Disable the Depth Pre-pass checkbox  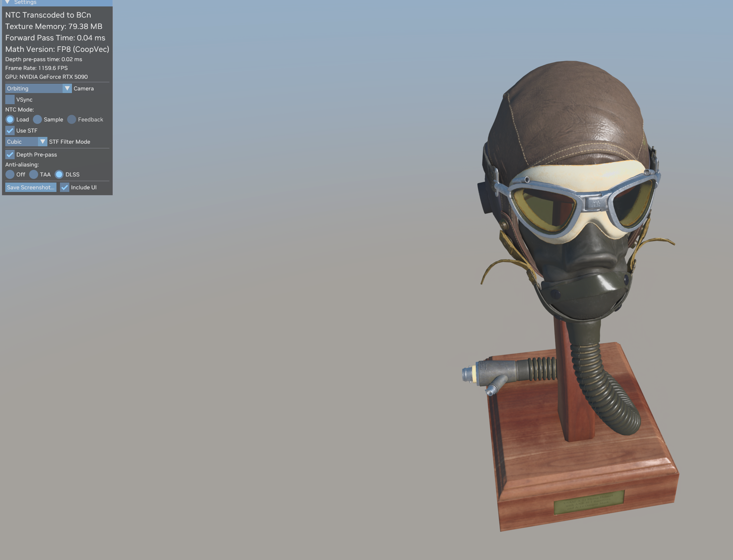pos(10,154)
